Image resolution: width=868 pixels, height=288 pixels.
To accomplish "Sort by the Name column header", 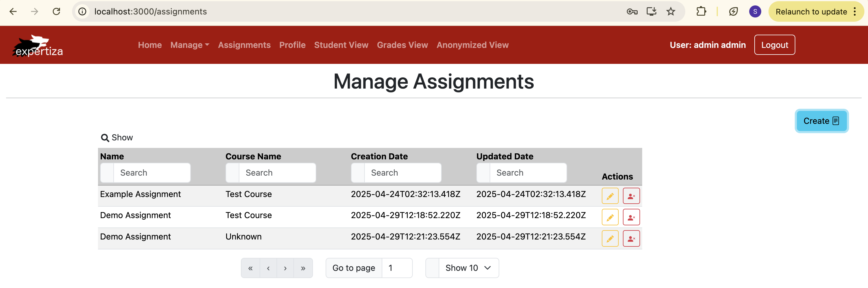I will 112,157.
